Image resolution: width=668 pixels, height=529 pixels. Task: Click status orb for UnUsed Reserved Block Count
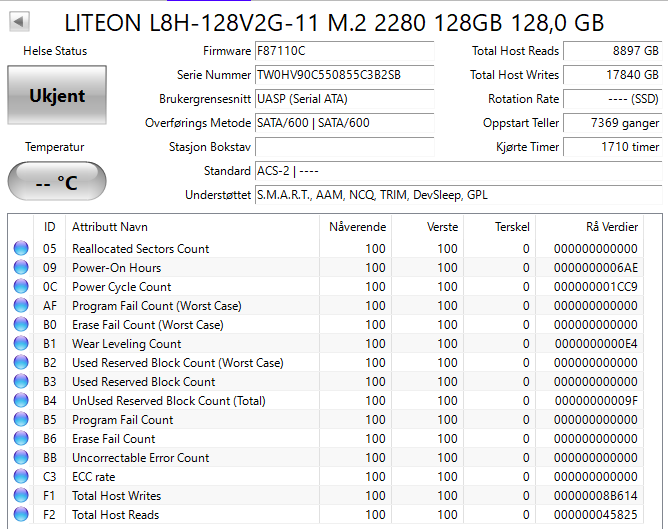tap(21, 400)
